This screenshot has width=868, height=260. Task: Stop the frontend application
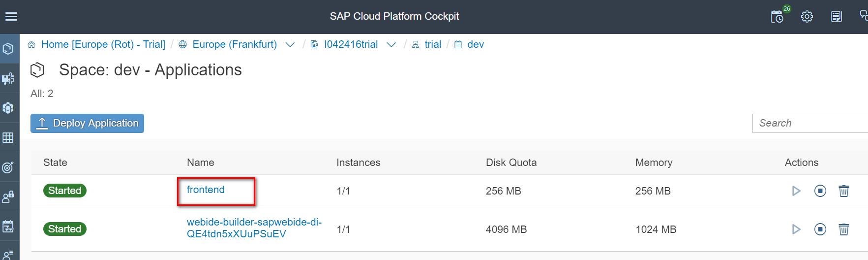coord(820,191)
